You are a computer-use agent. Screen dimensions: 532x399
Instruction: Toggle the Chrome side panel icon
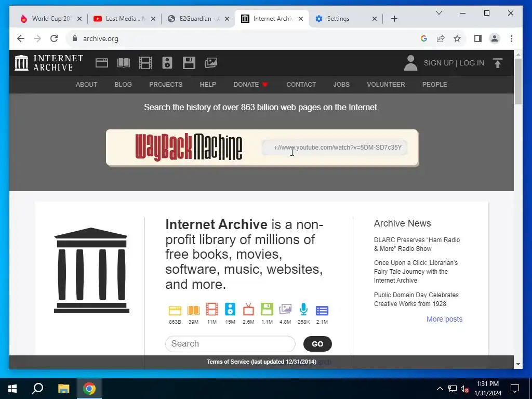point(478,38)
